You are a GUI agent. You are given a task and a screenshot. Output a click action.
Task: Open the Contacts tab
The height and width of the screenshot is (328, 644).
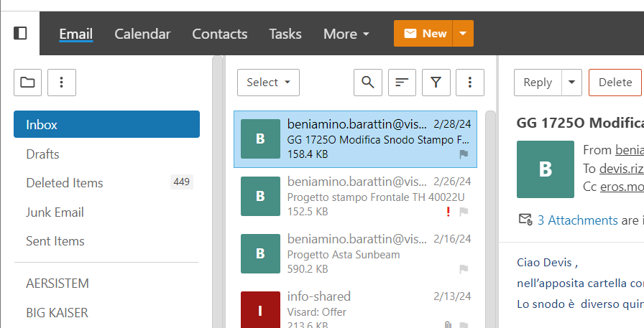pyautogui.click(x=219, y=34)
